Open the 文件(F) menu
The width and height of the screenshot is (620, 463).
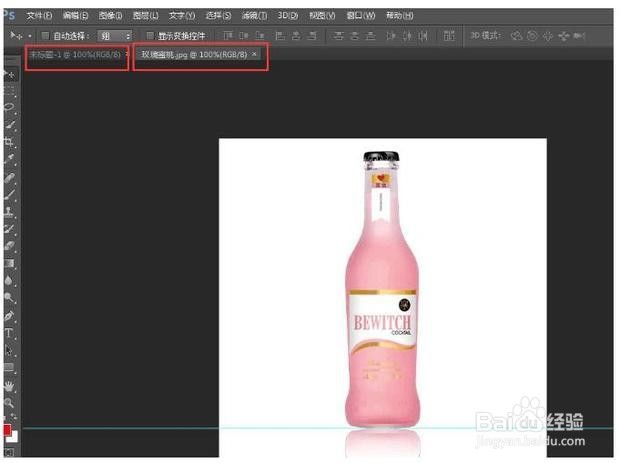(x=39, y=15)
